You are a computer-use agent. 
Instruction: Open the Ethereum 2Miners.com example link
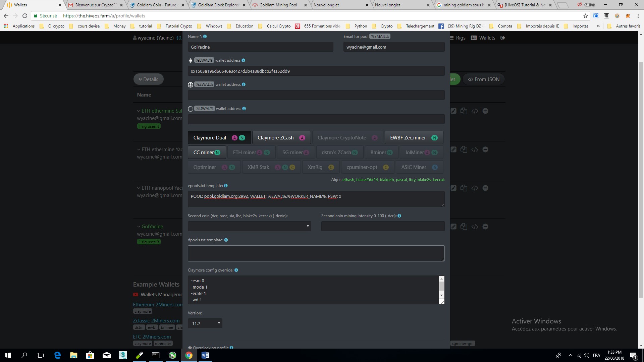tap(158, 305)
